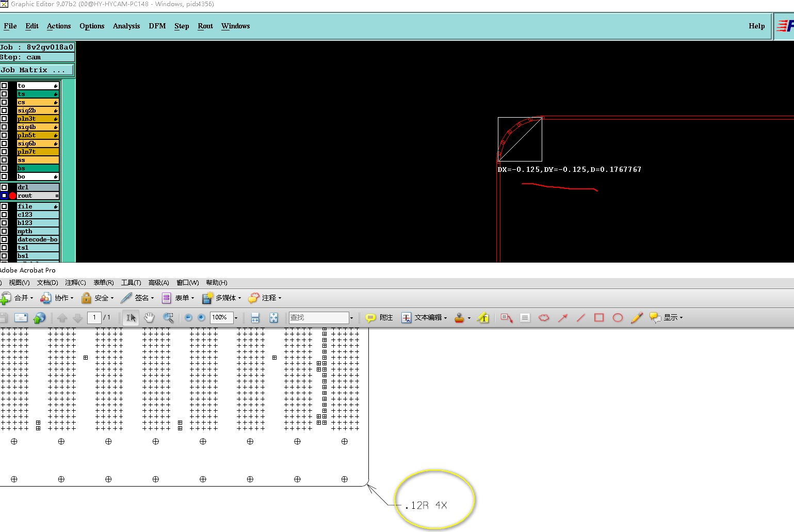Select the Acrobat callout tool

tap(506, 318)
